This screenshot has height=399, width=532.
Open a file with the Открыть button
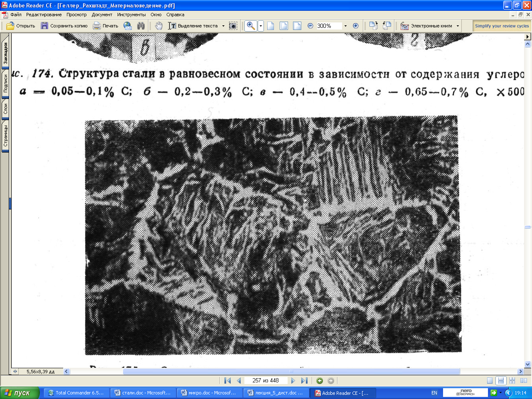tap(21, 26)
